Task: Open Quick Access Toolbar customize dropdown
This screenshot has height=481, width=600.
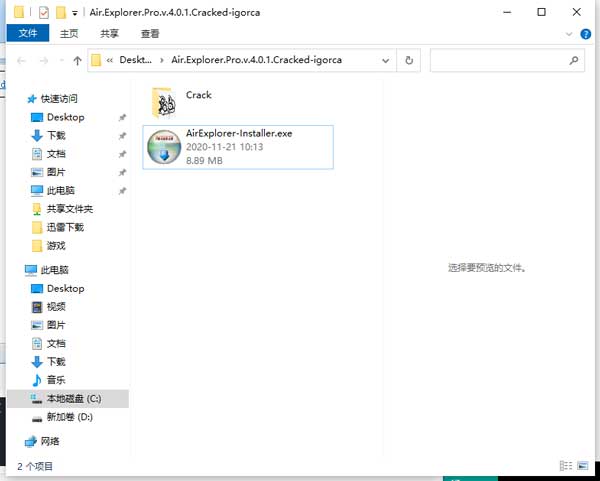Action: pyautogui.click(x=75, y=13)
